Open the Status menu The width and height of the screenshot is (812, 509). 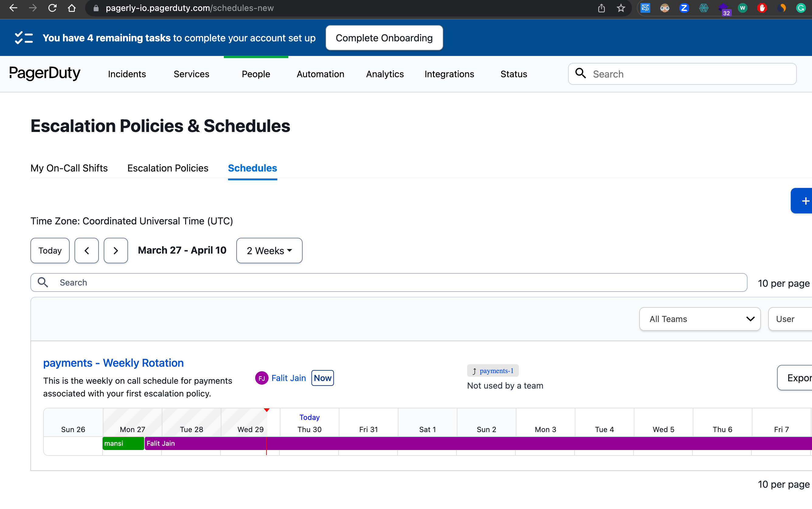(x=514, y=74)
